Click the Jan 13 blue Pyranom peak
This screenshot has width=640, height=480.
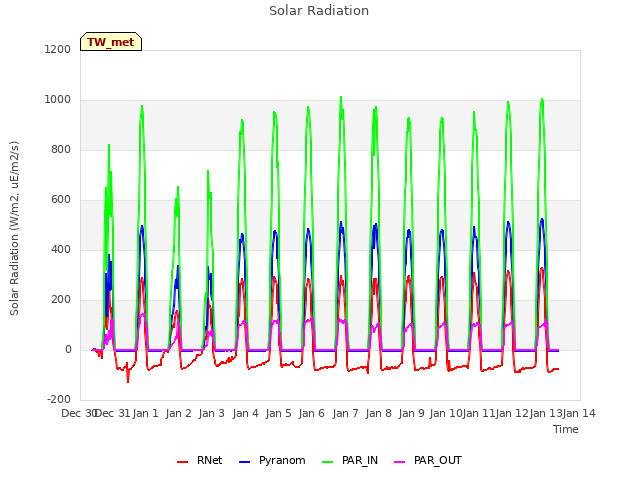[542, 220]
